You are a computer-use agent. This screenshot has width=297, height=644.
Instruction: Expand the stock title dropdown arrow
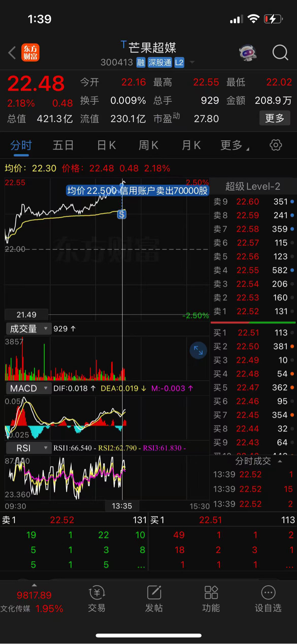192,62
